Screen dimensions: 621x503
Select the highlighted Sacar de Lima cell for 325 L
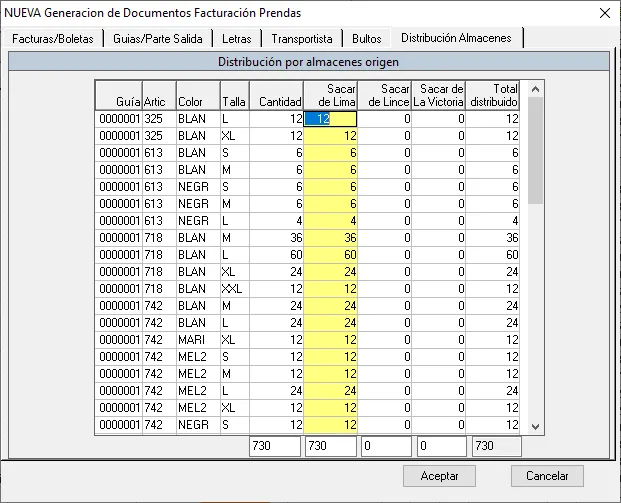[330, 119]
